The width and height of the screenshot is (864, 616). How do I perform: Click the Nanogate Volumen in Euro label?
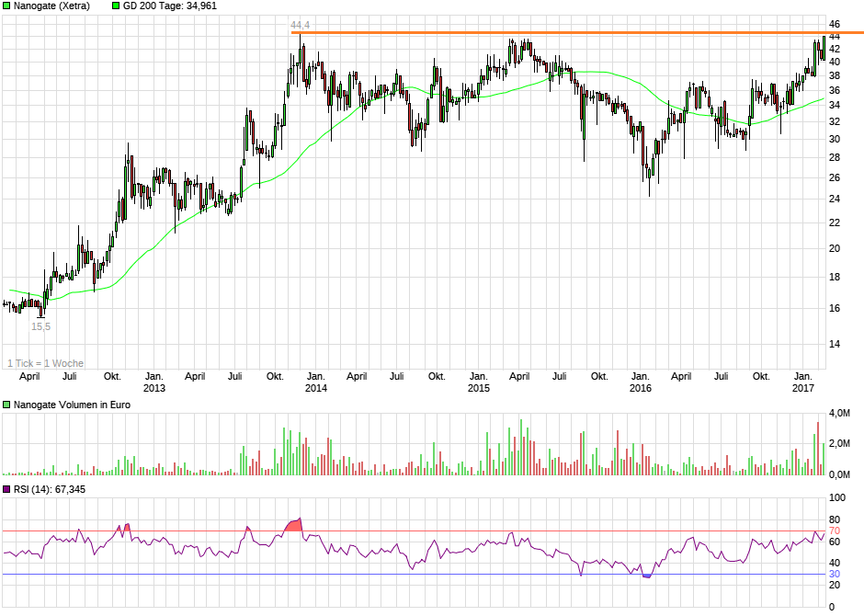coord(74,405)
